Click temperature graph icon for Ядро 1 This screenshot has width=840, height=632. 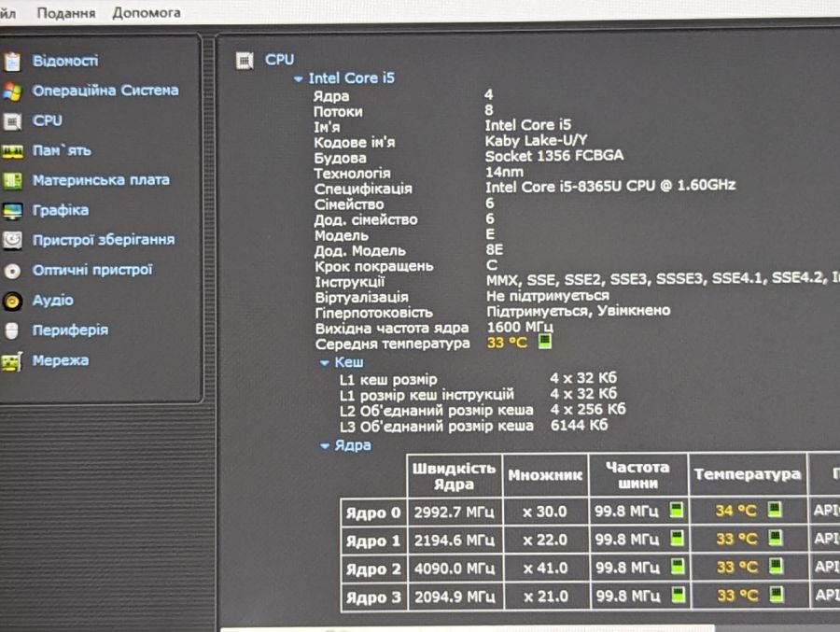pyautogui.click(x=776, y=537)
